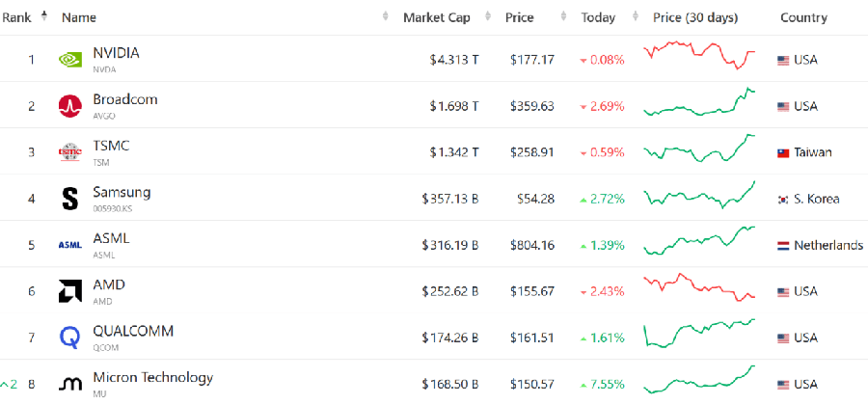868x405 pixels.
Task: Click the Taiwan flag next to TSMC
Action: point(784,152)
